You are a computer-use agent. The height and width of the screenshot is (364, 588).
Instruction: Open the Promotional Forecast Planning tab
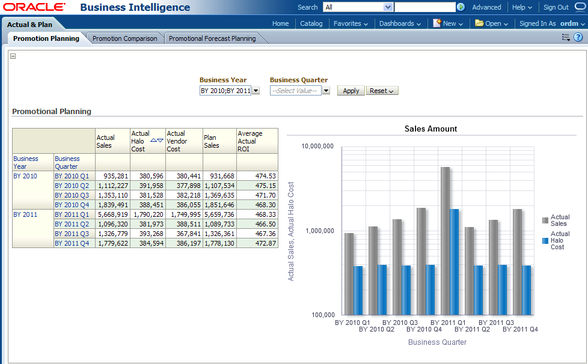point(212,38)
